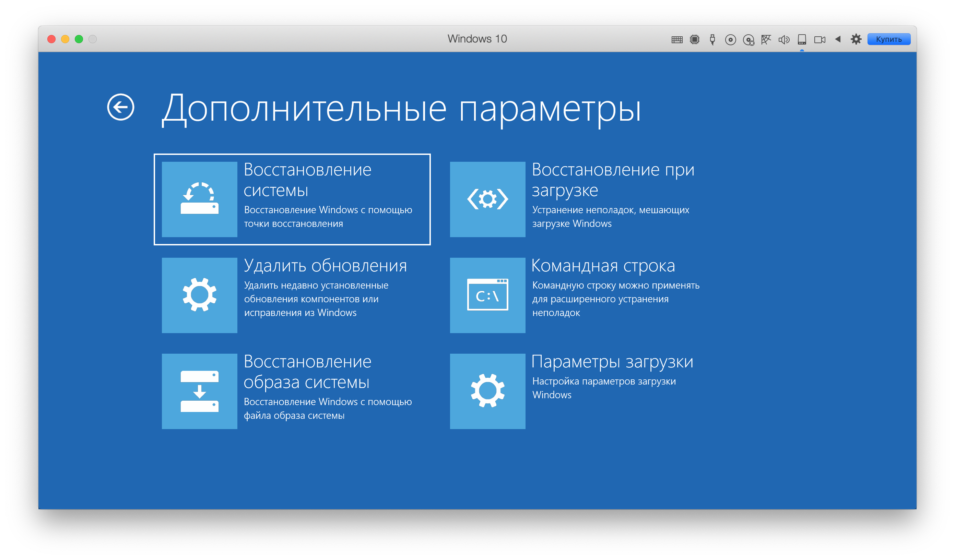Open the gear settings icon in title bar
This screenshot has height=560, width=955.
[x=856, y=39]
